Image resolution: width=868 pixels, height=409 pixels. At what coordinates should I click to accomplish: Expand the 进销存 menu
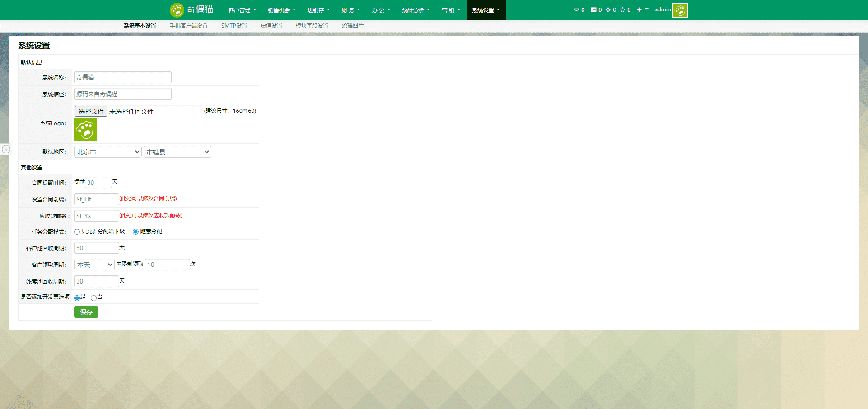[319, 10]
